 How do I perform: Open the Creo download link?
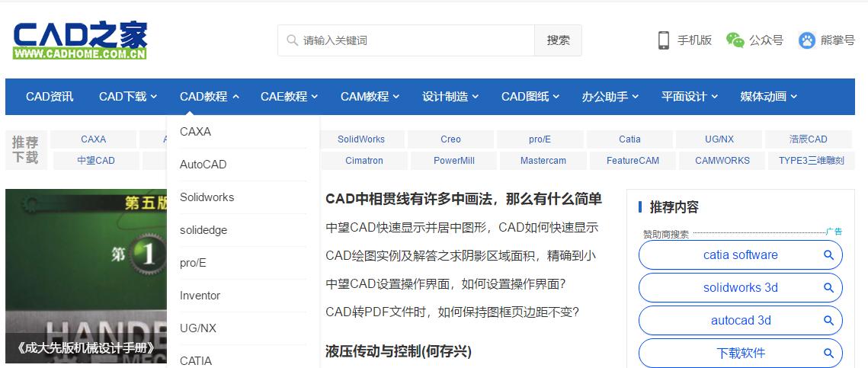tap(450, 139)
